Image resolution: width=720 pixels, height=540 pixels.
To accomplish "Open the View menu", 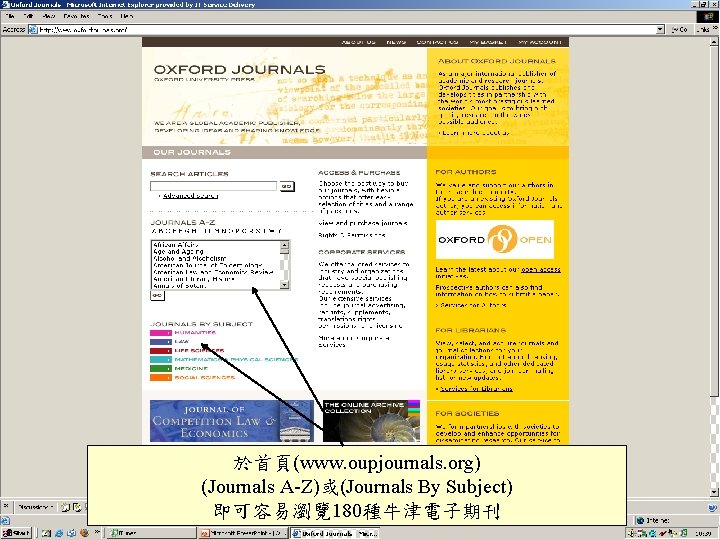I will [49, 16].
